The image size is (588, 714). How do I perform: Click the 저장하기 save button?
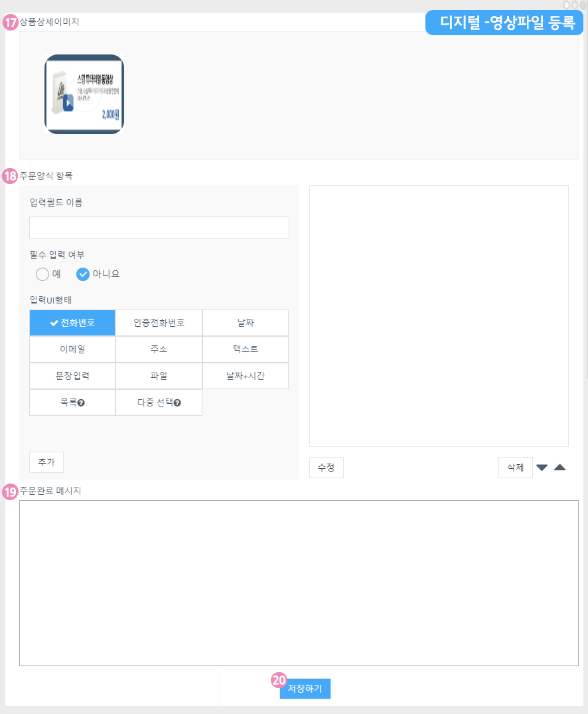point(305,689)
